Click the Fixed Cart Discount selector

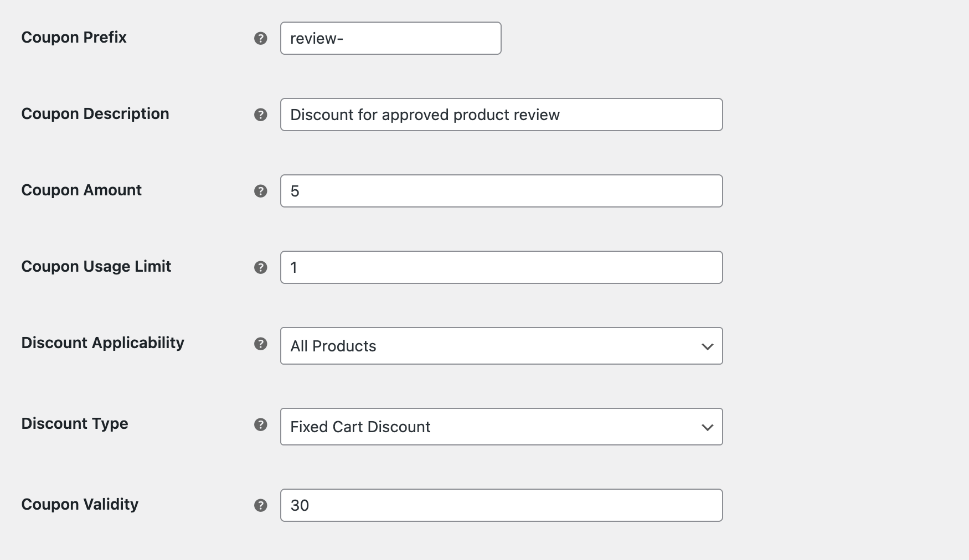(501, 427)
